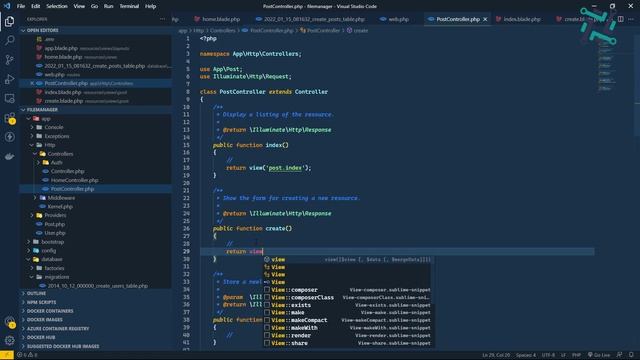Close PostController.php in Open Editors list
The height and width of the screenshot is (360, 640).
pos(32,83)
